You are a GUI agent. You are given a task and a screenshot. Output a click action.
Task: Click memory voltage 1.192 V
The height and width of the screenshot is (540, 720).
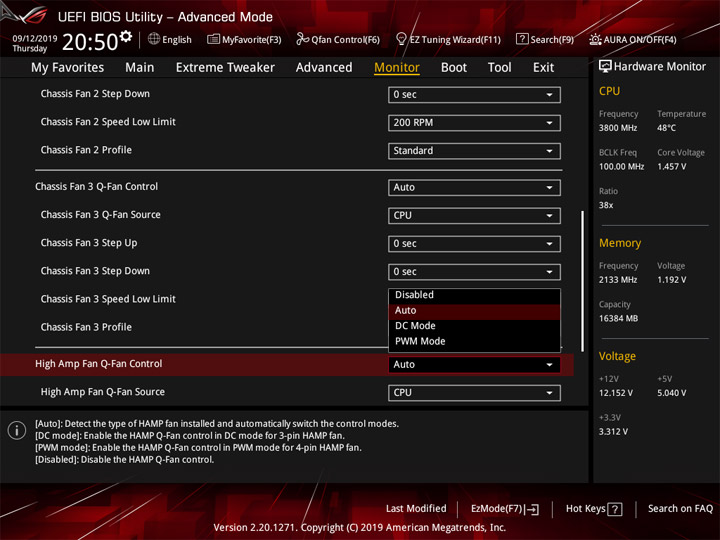pyautogui.click(x=671, y=280)
